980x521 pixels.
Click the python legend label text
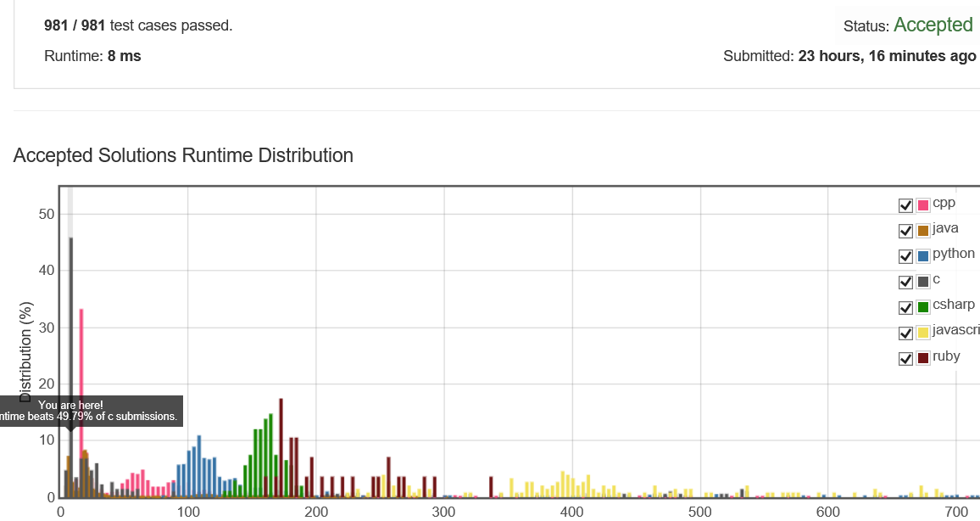tap(953, 254)
